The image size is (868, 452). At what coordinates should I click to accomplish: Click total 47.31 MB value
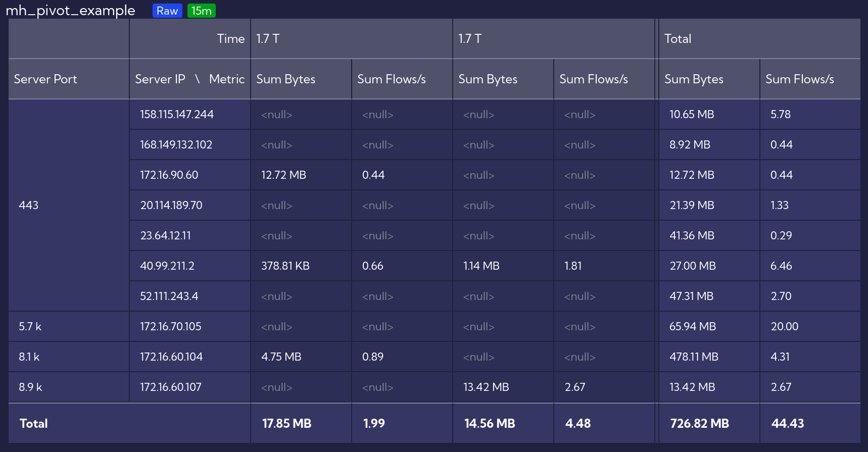pyautogui.click(x=692, y=296)
